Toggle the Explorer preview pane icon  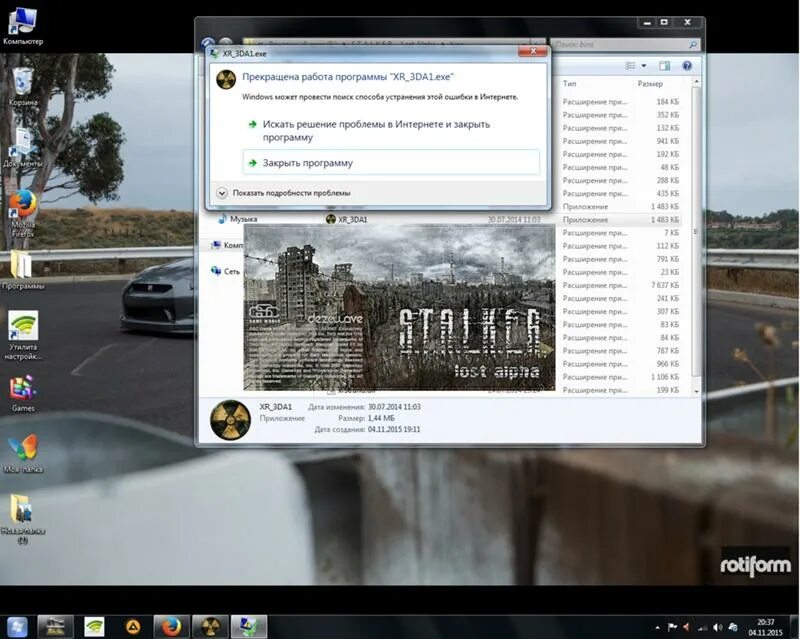pyautogui.click(x=664, y=66)
